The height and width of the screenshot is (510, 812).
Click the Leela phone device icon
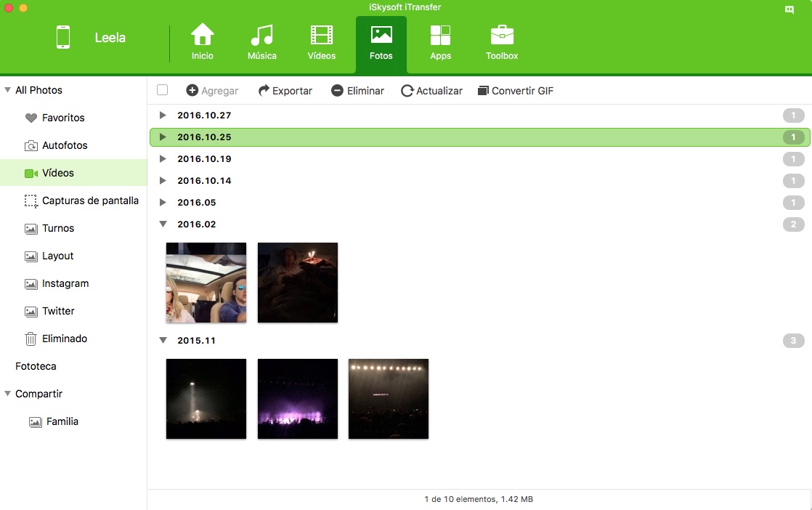pyautogui.click(x=63, y=37)
